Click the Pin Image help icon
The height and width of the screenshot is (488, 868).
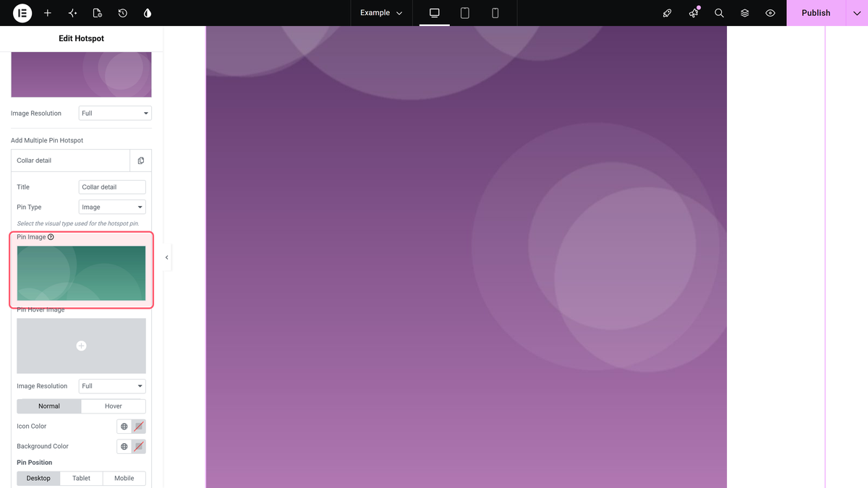[51, 237]
